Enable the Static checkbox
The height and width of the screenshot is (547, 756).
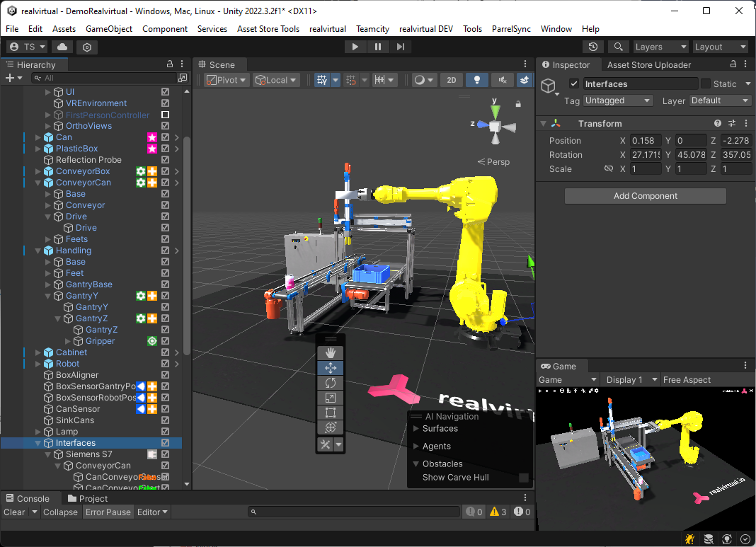(706, 84)
